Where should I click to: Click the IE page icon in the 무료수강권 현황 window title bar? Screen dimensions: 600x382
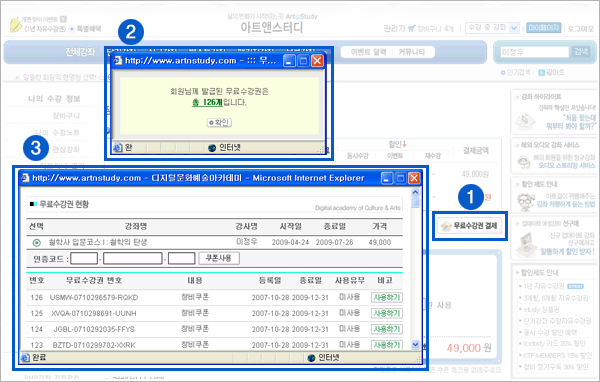[25, 178]
